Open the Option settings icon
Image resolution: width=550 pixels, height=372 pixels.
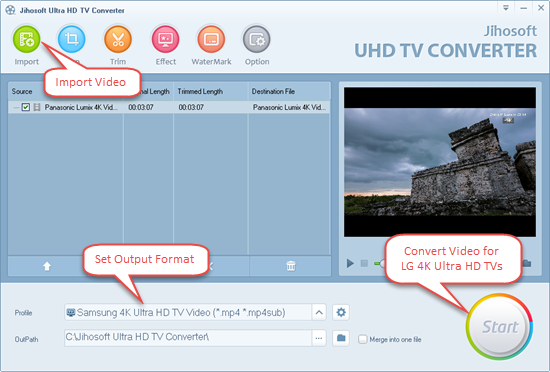click(x=257, y=39)
